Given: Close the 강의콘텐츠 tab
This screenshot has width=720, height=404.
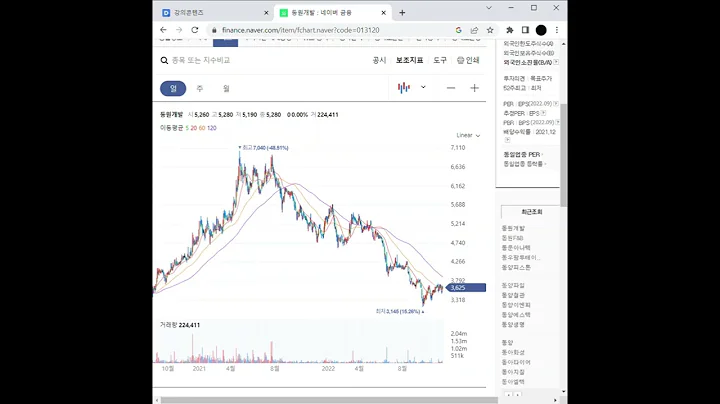Looking at the screenshot, I should coord(266,13).
